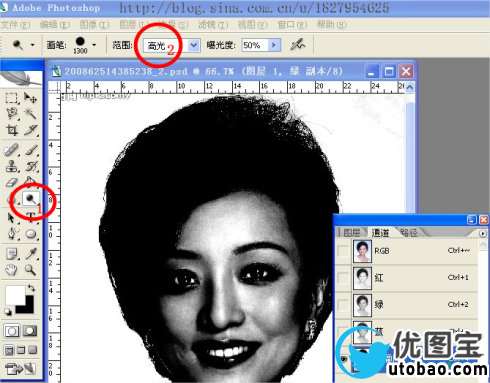Select the Eyedropper tool

[30, 254]
